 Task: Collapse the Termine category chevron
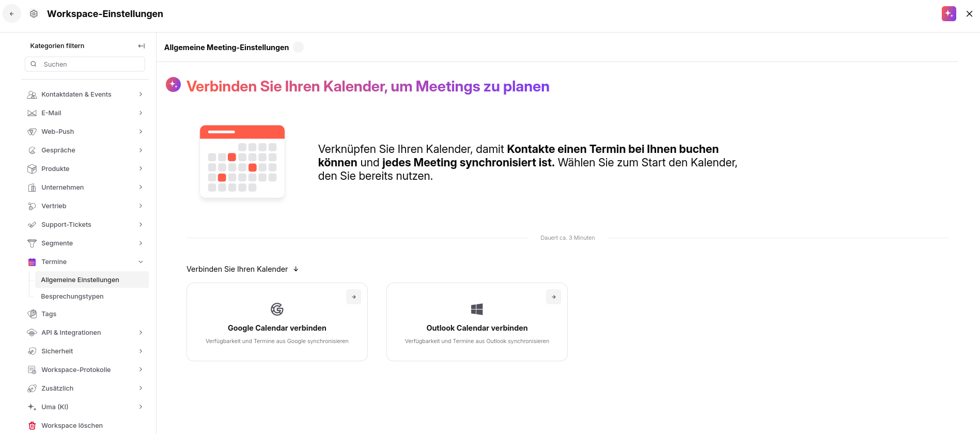point(141,262)
